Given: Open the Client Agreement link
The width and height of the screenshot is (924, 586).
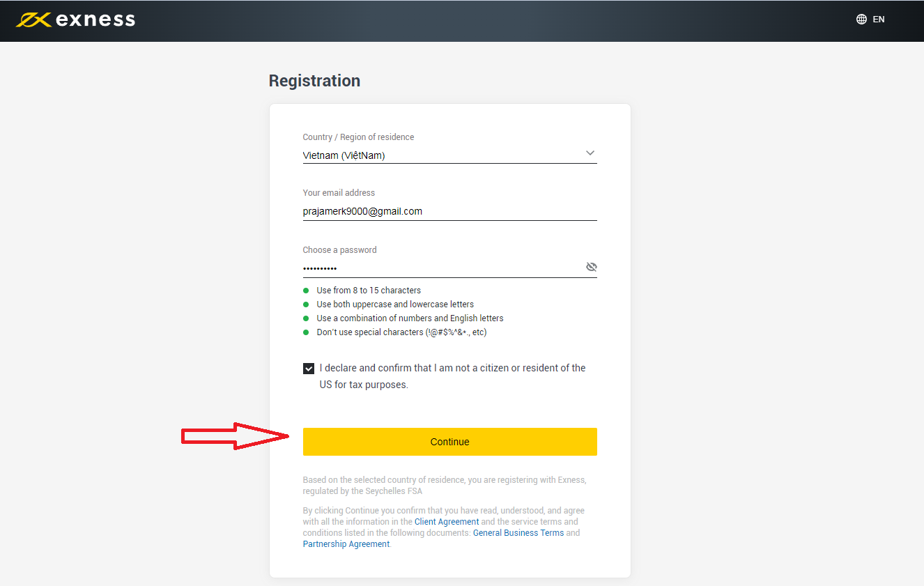Looking at the screenshot, I should point(447,521).
